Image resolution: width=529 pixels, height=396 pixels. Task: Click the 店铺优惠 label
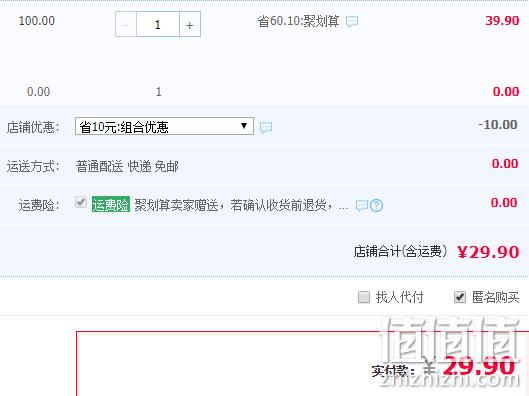click(x=33, y=128)
